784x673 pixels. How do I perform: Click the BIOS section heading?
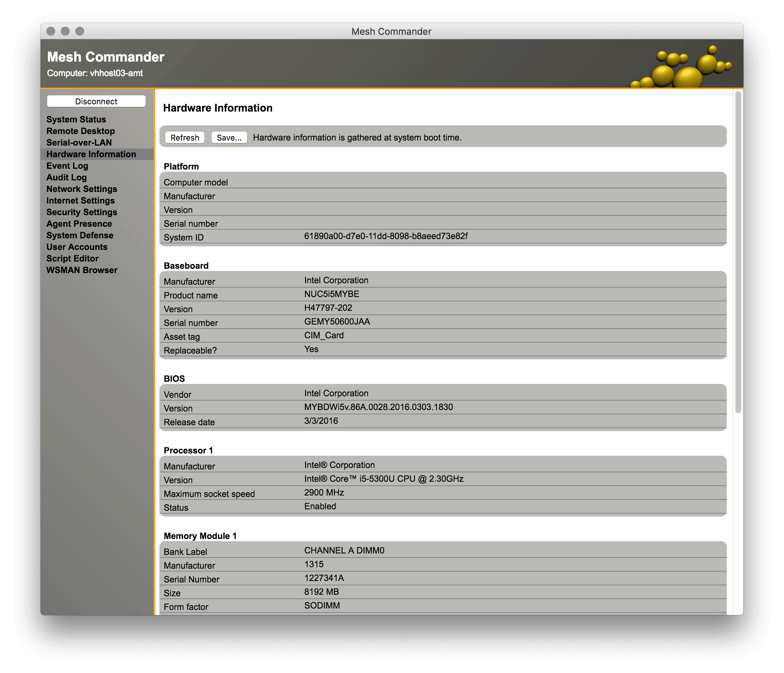[x=174, y=379]
